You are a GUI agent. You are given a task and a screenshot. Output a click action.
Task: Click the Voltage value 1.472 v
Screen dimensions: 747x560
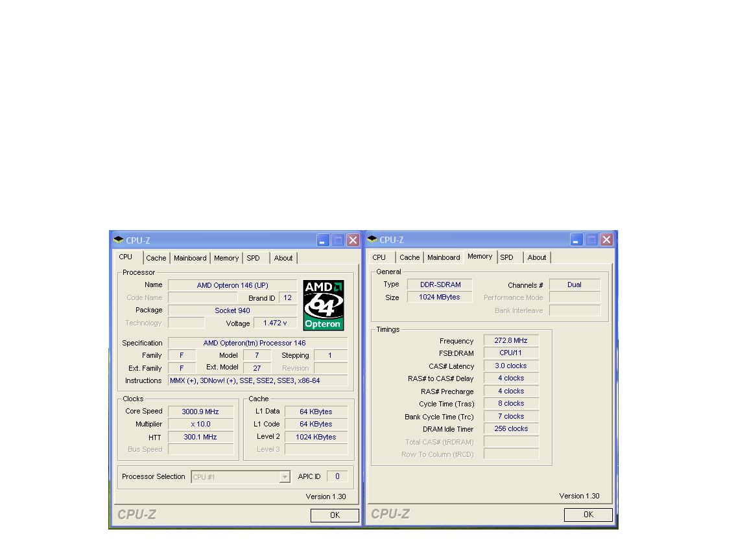coord(275,323)
